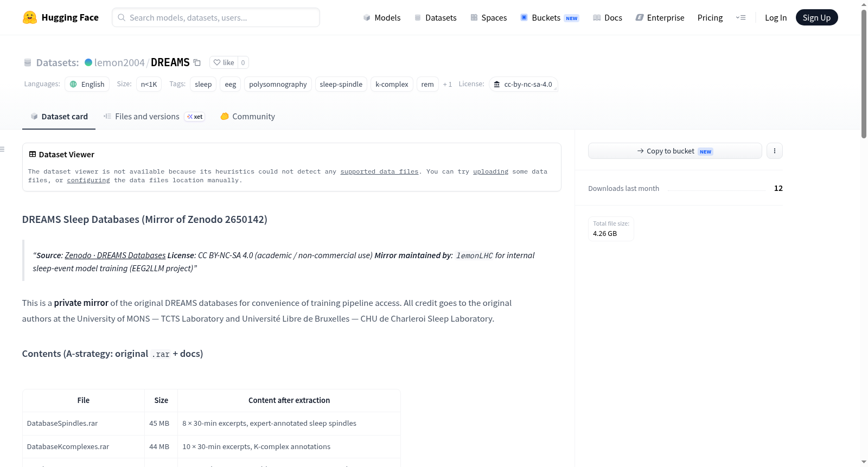Copy dataset name with the copy icon
Image resolution: width=868 pixels, height=467 pixels.
[197, 62]
